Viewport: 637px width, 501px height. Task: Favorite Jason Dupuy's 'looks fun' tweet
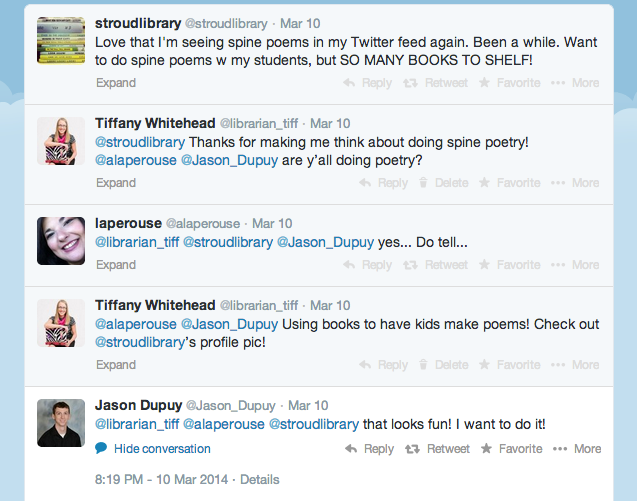click(x=511, y=449)
